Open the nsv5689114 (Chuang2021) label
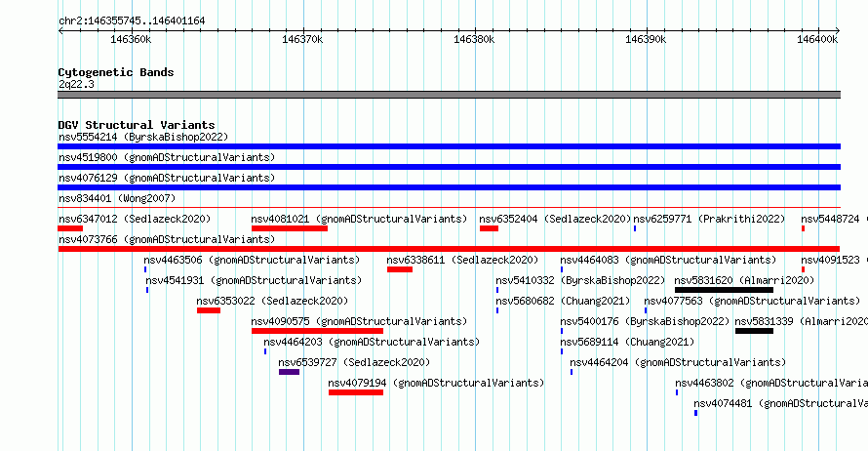Image resolution: width=868 pixels, height=451 pixels. tap(627, 342)
